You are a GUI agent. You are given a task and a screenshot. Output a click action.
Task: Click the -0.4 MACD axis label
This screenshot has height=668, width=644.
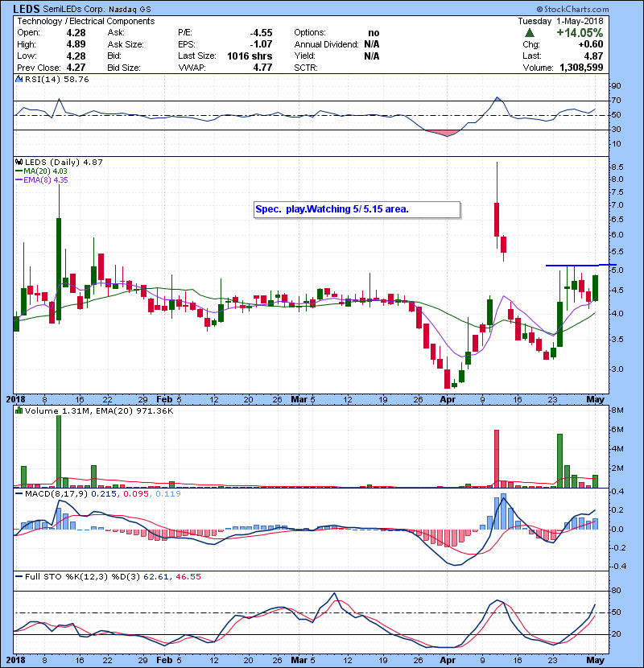[x=618, y=566]
